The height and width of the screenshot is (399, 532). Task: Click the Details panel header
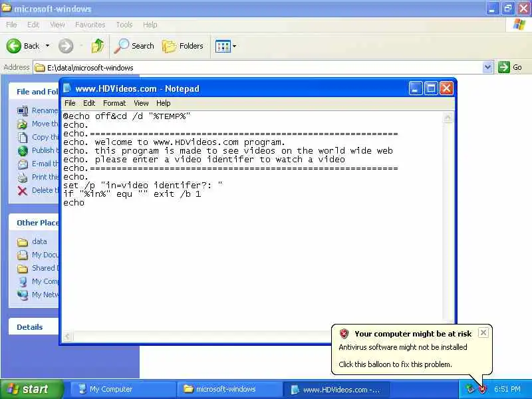click(x=34, y=327)
